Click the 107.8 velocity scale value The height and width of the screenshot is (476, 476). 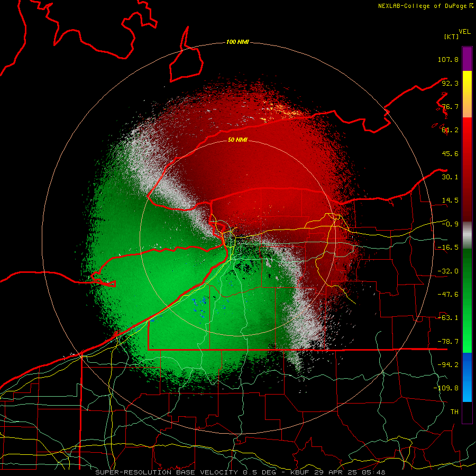(448, 59)
